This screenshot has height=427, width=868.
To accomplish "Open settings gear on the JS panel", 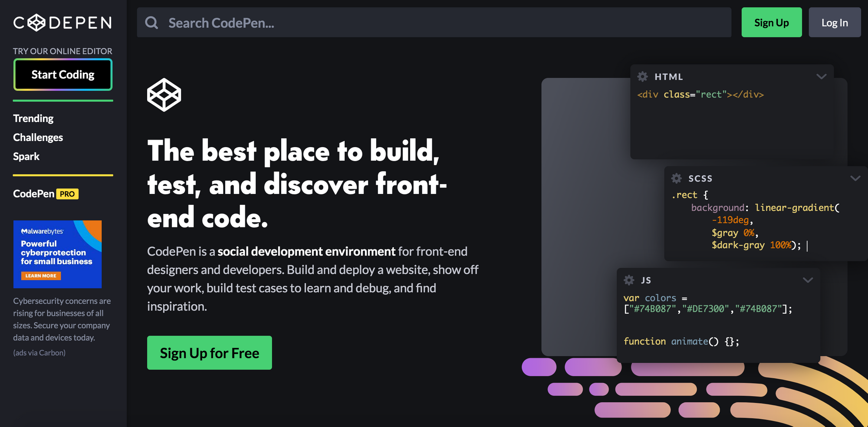I will coord(629,280).
